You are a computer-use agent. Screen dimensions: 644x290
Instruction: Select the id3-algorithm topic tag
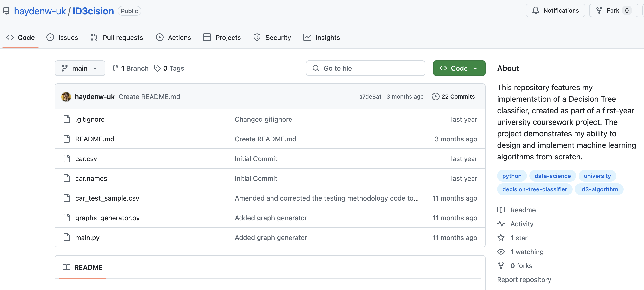click(599, 189)
